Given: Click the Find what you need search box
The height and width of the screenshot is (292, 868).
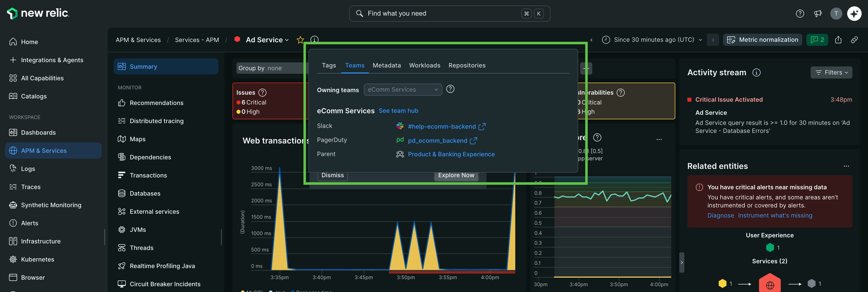Looking at the screenshot, I should 450,14.
